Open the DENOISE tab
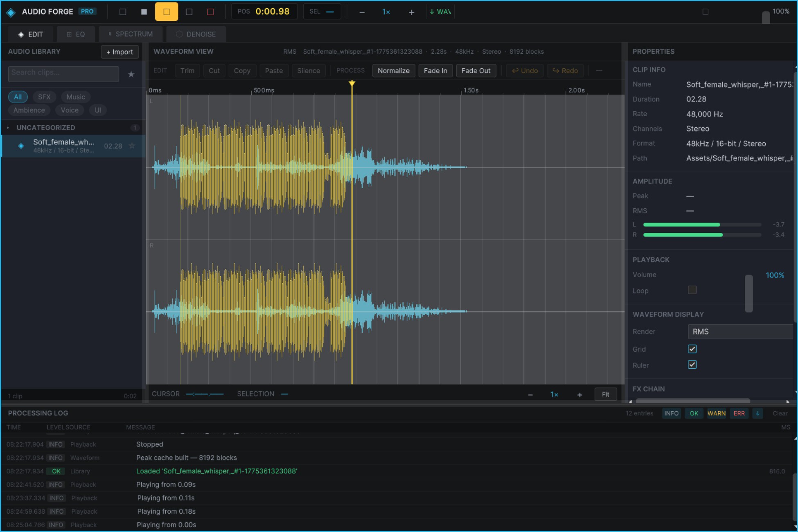Viewport: 798px width, 532px height. point(196,34)
